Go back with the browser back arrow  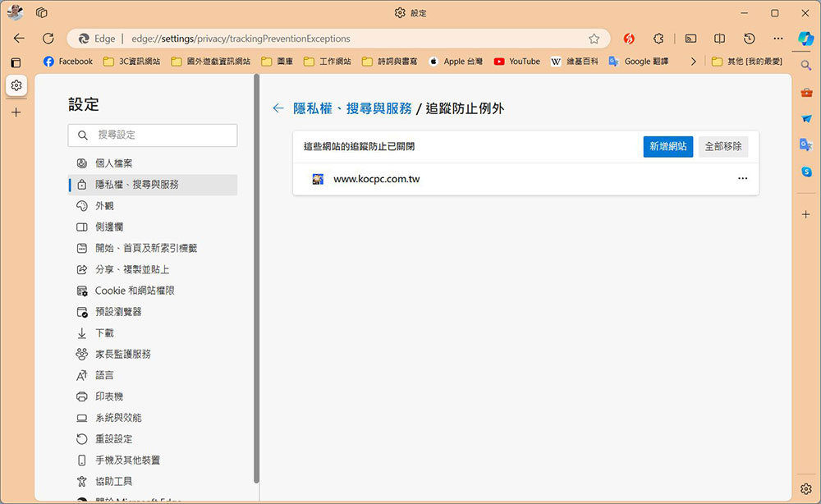click(19, 39)
